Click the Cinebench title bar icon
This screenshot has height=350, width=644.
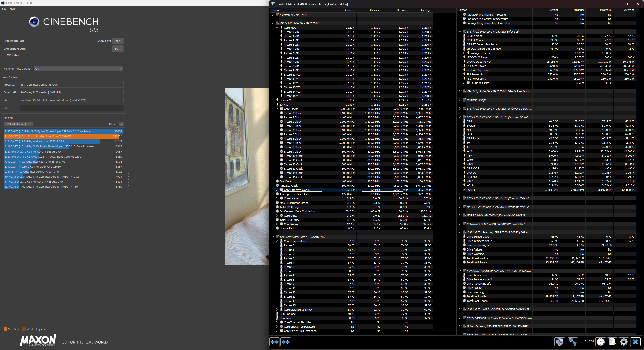coord(3,3)
